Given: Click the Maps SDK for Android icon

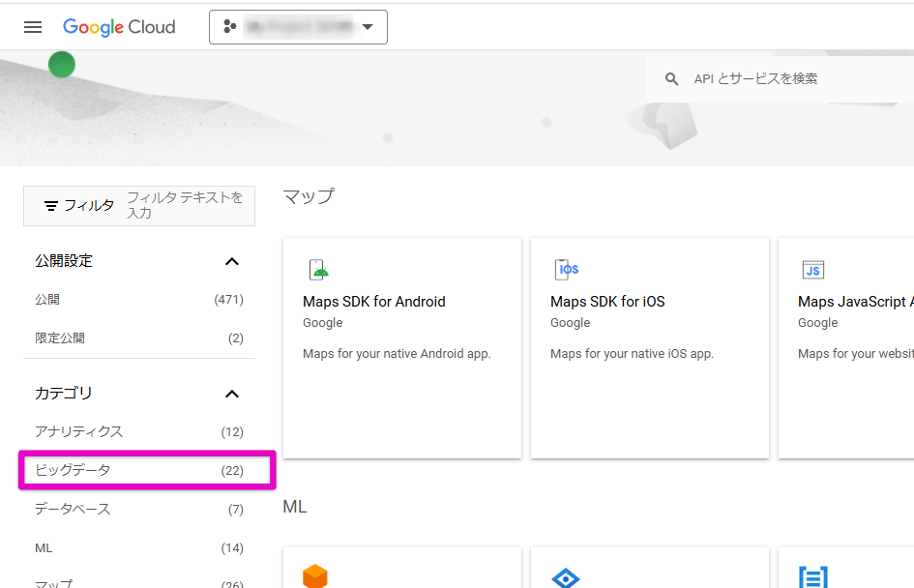Looking at the screenshot, I should click(x=318, y=270).
